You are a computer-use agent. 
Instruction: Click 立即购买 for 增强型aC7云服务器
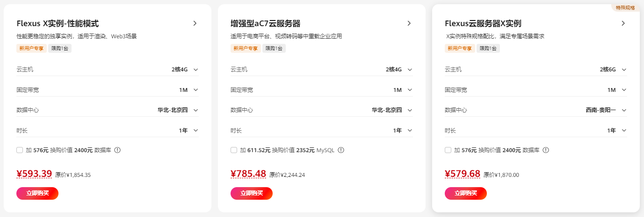tap(252, 193)
